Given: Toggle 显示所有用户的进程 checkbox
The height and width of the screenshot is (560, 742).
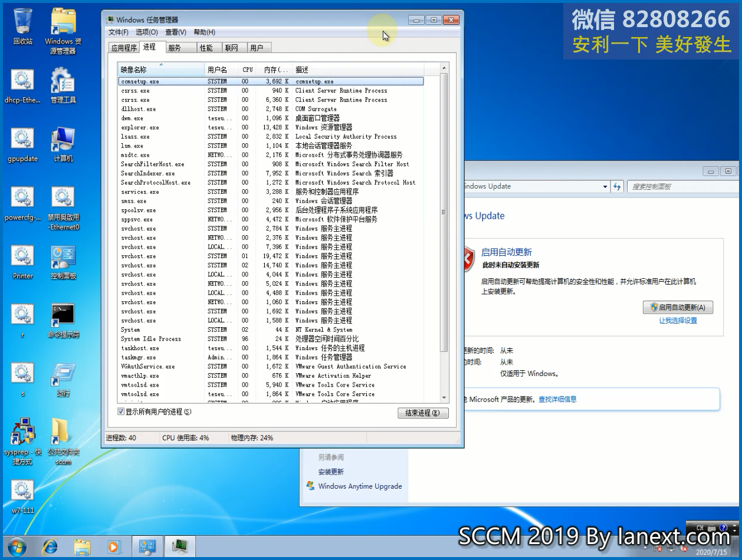Looking at the screenshot, I should click(x=121, y=412).
